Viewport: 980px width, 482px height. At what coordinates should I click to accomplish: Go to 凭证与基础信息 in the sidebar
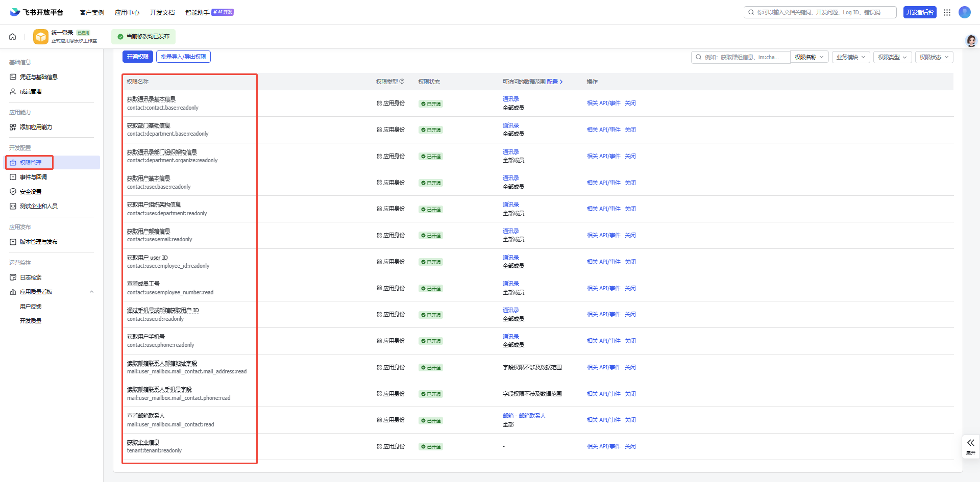(38, 77)
